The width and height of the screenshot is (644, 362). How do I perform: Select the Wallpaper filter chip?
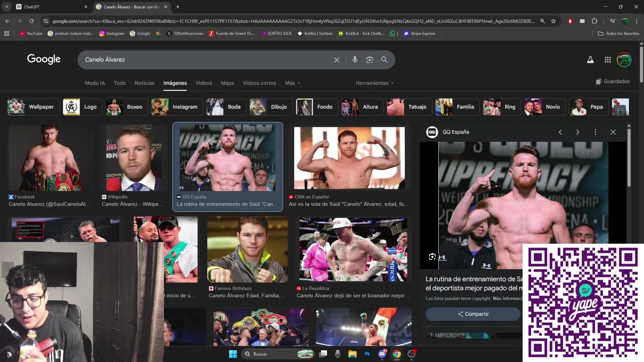pos(33,107)
